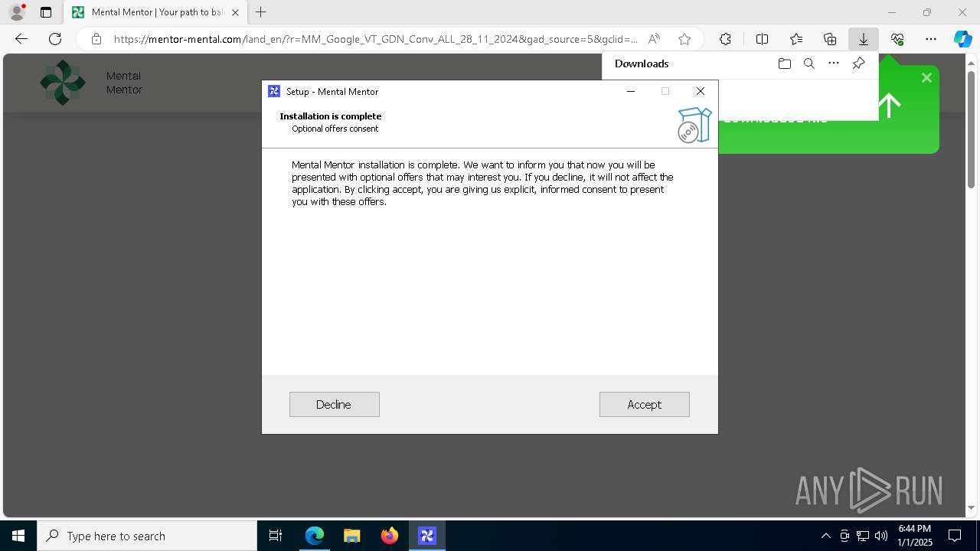The image size is (980, 551).
Task: Open downloads folder from Downloads panel
Action: [784, 64]
